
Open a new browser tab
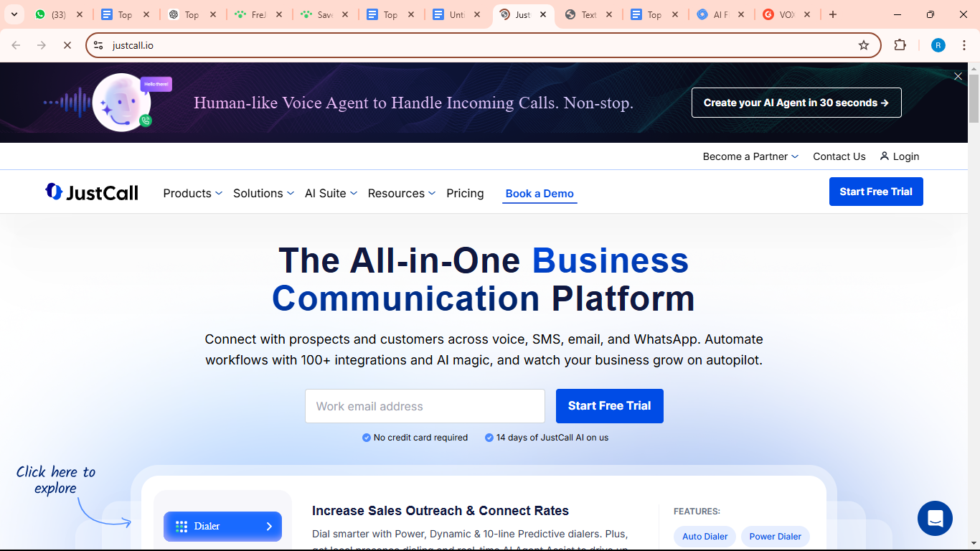[x=833, y=14]
